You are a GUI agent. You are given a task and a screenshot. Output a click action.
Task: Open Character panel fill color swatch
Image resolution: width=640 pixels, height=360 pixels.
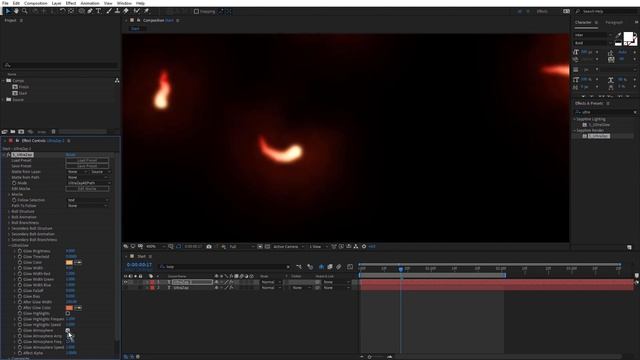pyautogui.click(x=628, y=37)
